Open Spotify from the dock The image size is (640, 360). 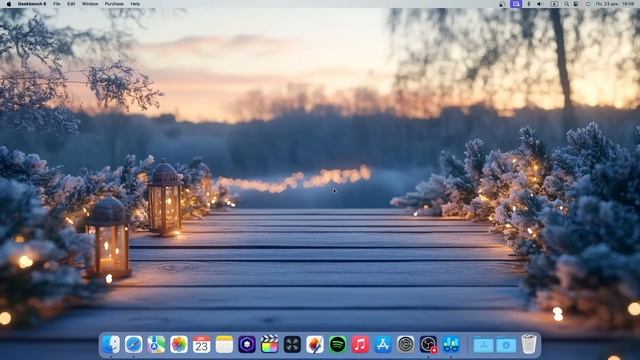(338, 344)
